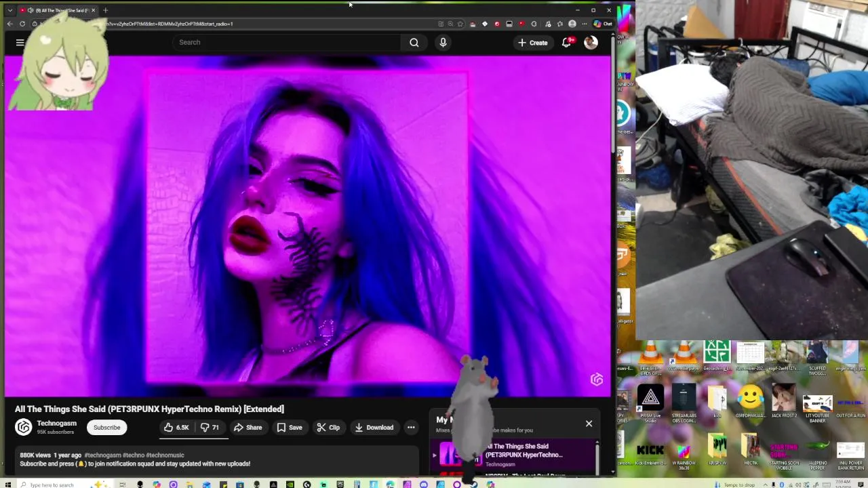Viewport: 868px width, 488px height.
Task: Open the Windows notification center icon
Action: point(862,485)
